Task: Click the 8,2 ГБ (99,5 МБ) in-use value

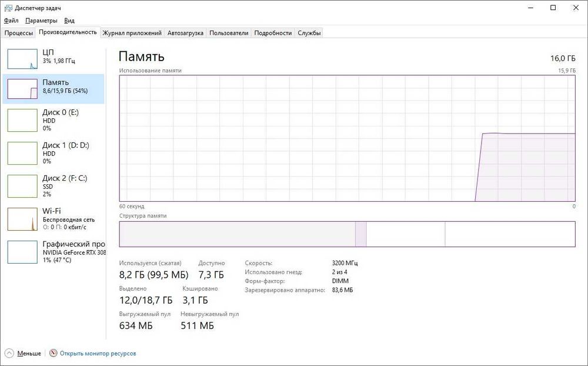Action: (153, 275)
